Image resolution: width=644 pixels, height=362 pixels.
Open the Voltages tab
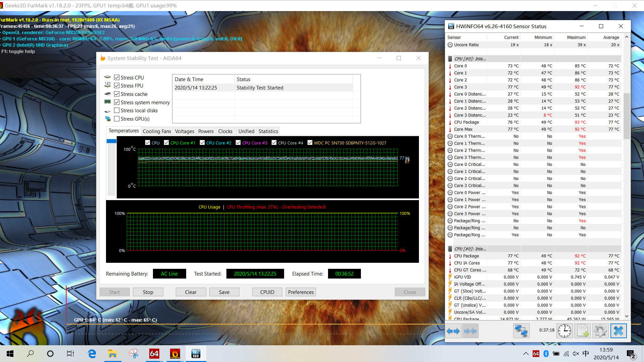click(184, 131)
